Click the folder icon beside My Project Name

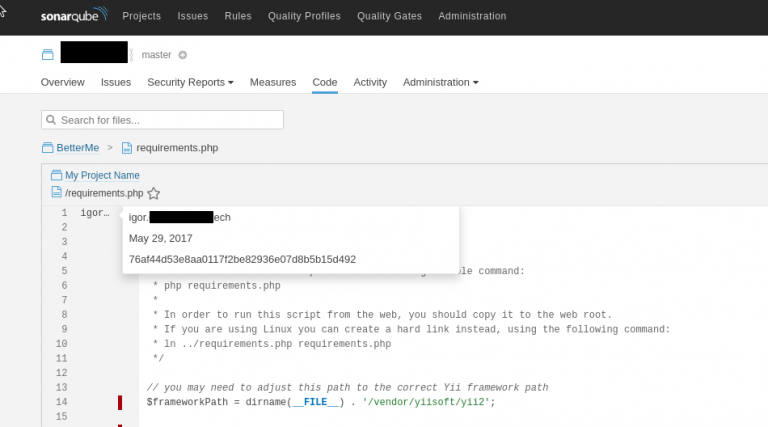coord(57,175)
